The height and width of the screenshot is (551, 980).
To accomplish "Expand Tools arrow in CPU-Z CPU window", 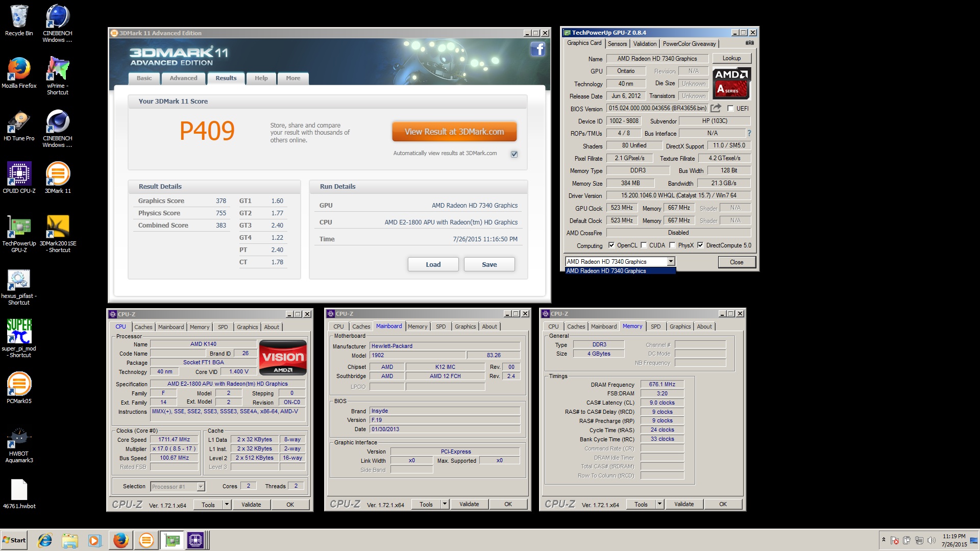I will (x=227, y=505).
